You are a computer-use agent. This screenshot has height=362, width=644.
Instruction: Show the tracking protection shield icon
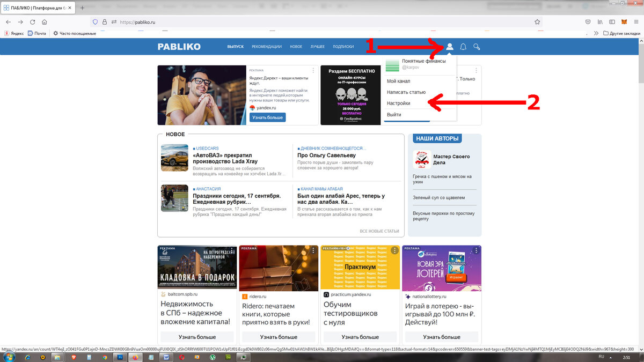pos(96,22)
